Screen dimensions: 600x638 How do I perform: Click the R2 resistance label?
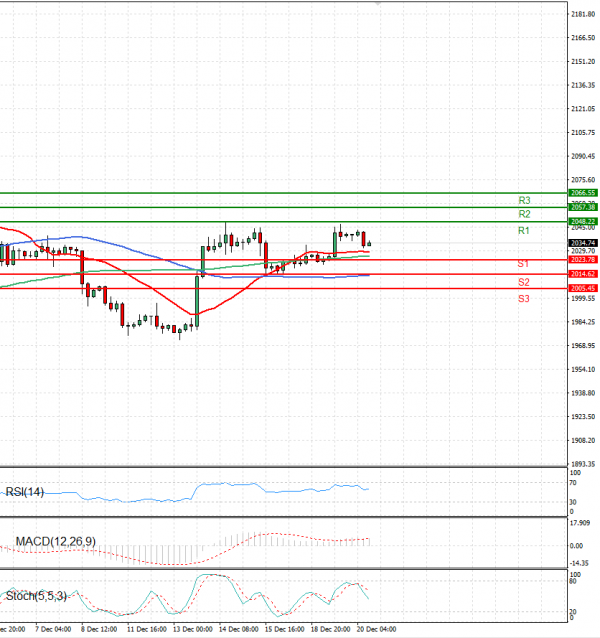(x=524, y=214)
